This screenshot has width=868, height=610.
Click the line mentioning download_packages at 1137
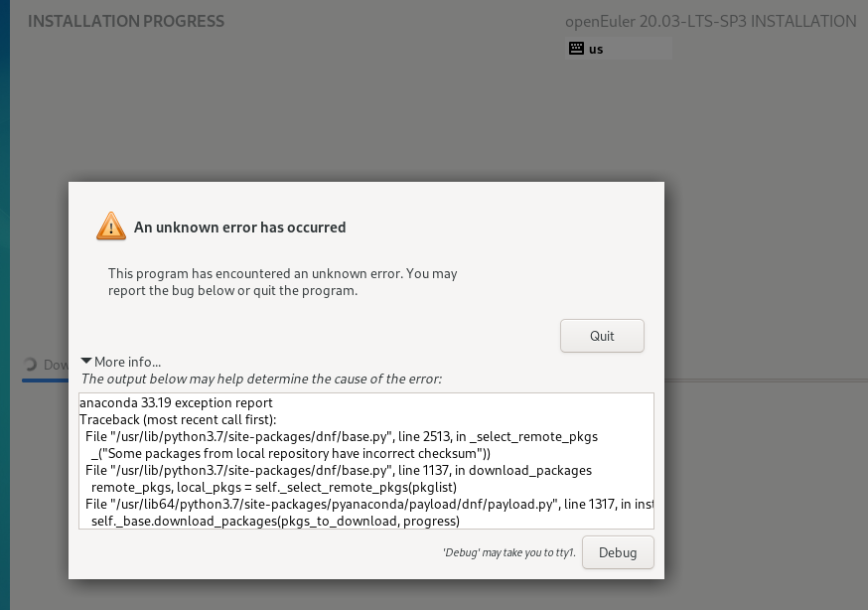pyautogui.click(x=338, y=470)
